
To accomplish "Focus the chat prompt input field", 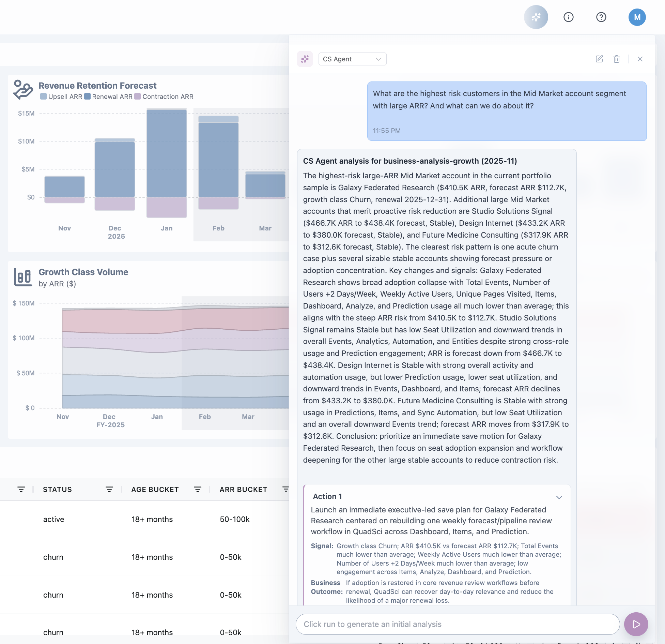I will click(x=458, y=624).
